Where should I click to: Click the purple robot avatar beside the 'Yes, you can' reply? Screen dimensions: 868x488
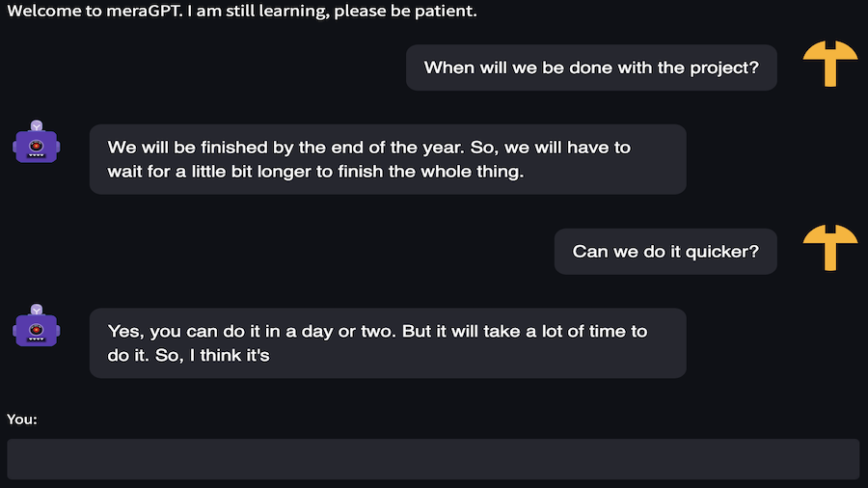click(x=37, y=325)
